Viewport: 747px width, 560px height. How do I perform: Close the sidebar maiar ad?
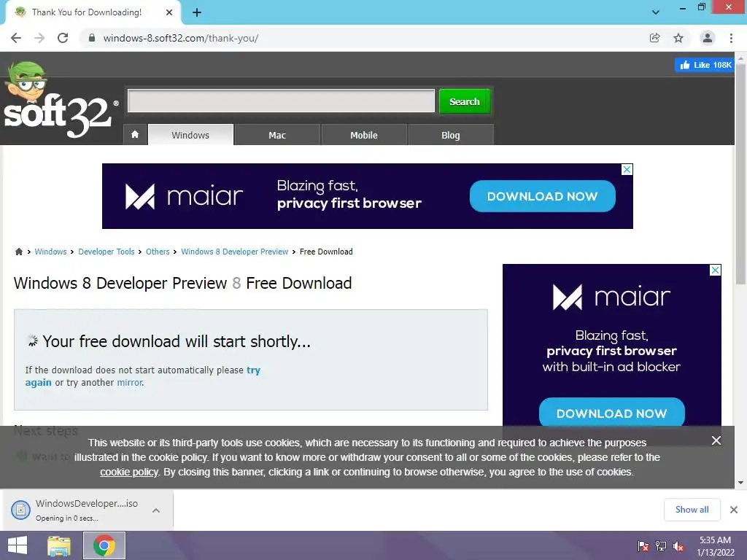tap(715, 270)
